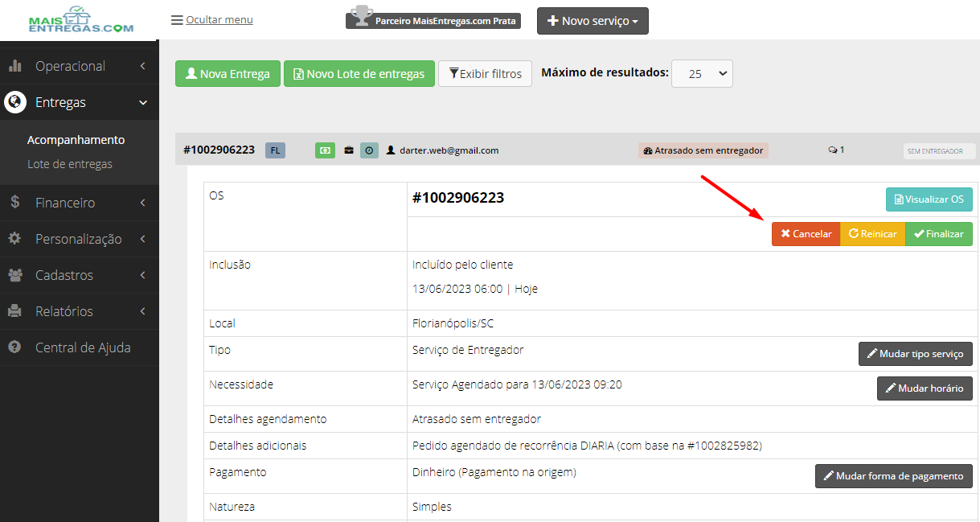
Task: Click the Entregas globe icon
Action: click(x=14, y=102)
